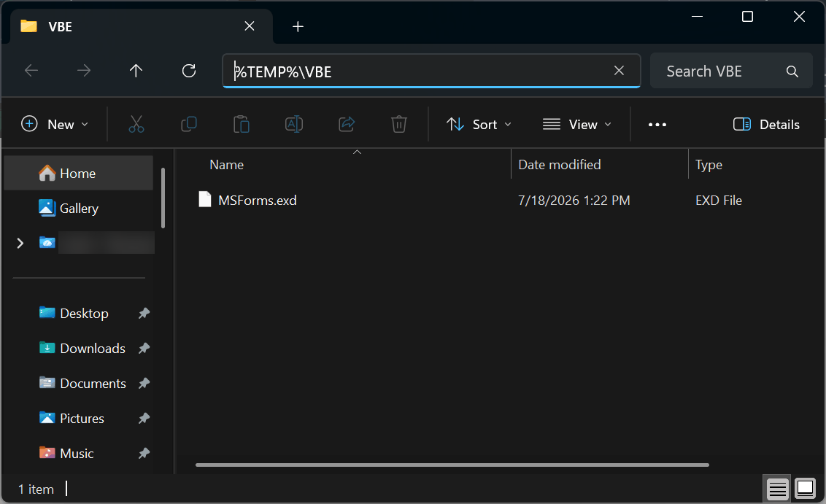Click the horizontal scrollbar in file list
This screenshot has height=504, width=826.
coord(452,465)
